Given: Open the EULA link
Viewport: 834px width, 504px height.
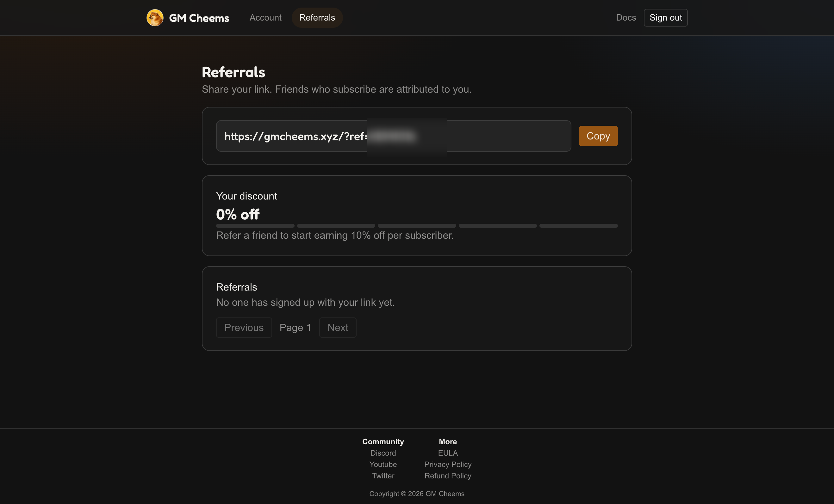Looking at the screenshot, I should pyautogui.click(x=447, y=453).
